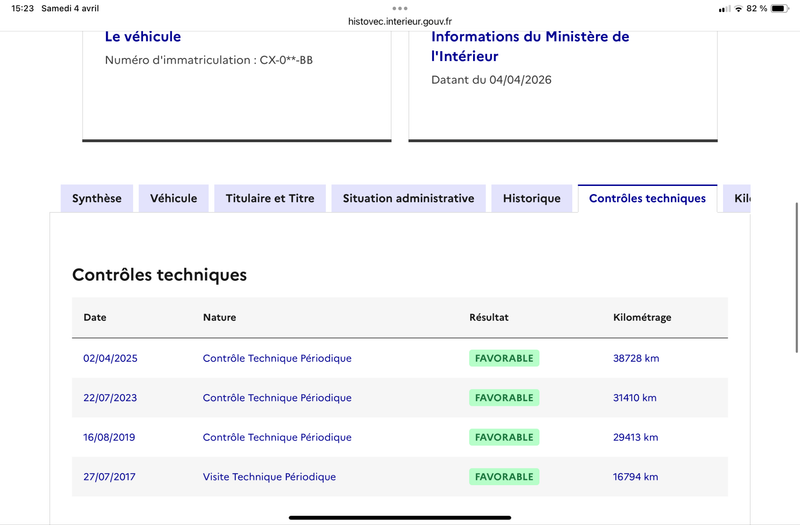Viewport: 800px width, 525px height.
Task: Open the Titulaire et Titre tab
Action: 270,198
